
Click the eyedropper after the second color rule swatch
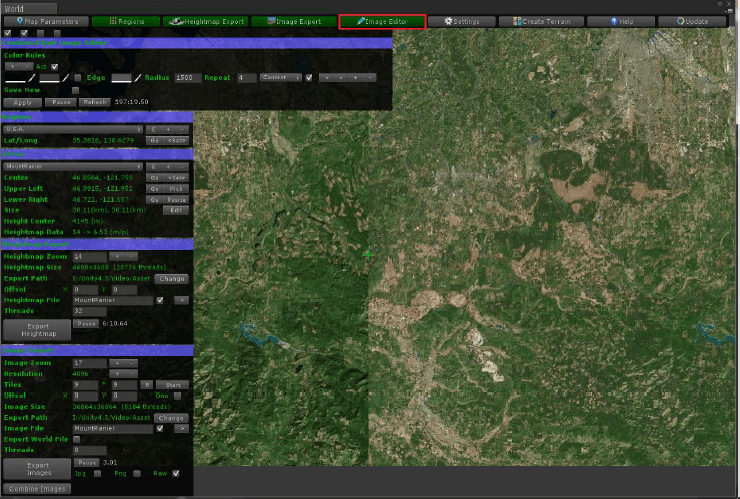[66, 77]
